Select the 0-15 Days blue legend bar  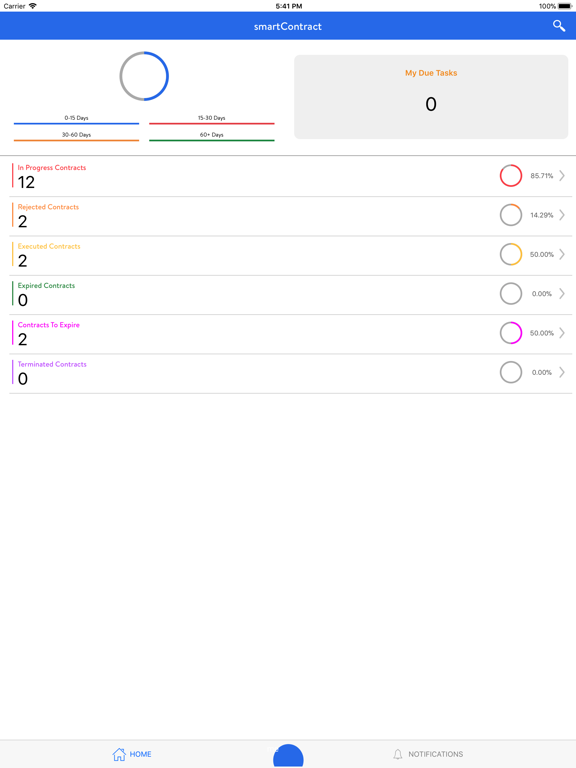coord(76,123)
